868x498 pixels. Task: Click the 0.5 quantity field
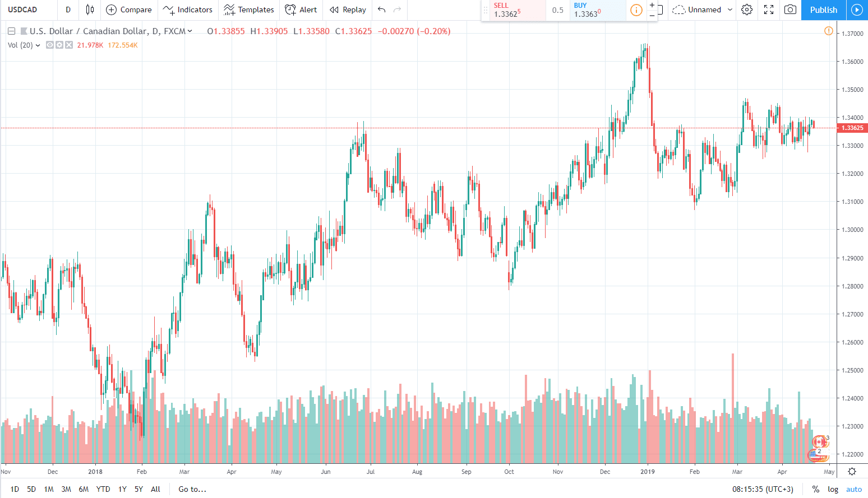point(557,10)
